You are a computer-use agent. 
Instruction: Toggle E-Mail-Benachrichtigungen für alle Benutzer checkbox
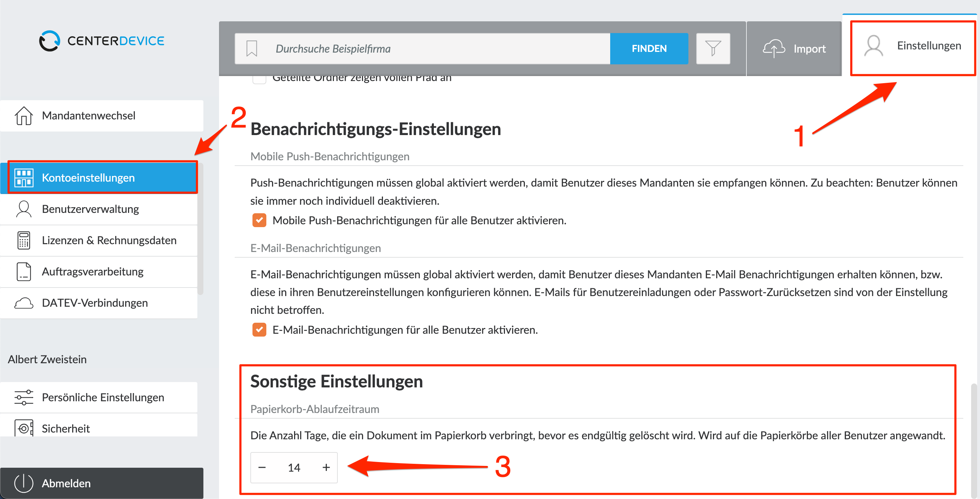pyautogui.click(x=259, y=330)
